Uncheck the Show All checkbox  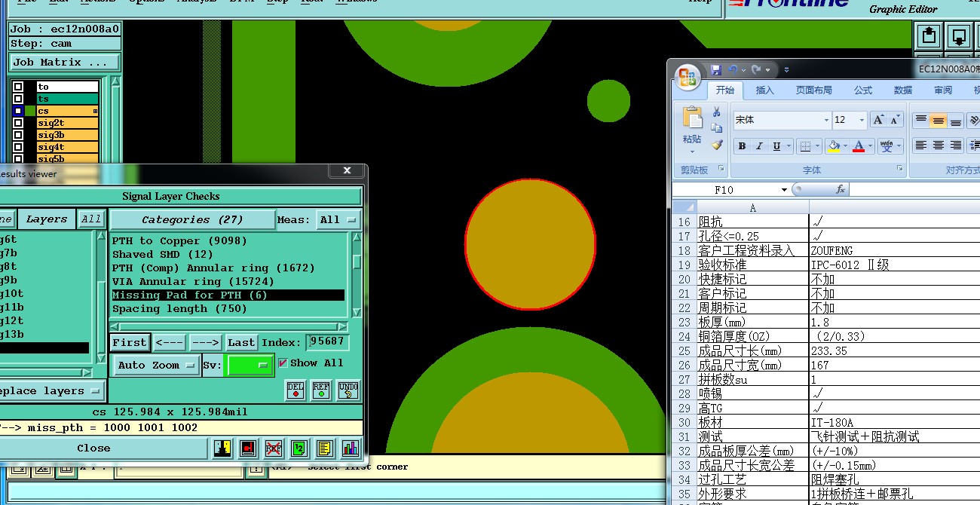click(283, 363)
